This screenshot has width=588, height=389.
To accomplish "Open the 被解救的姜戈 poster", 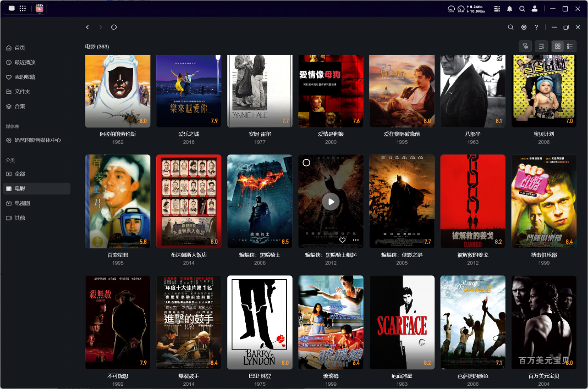I will (x=473, y=201).
